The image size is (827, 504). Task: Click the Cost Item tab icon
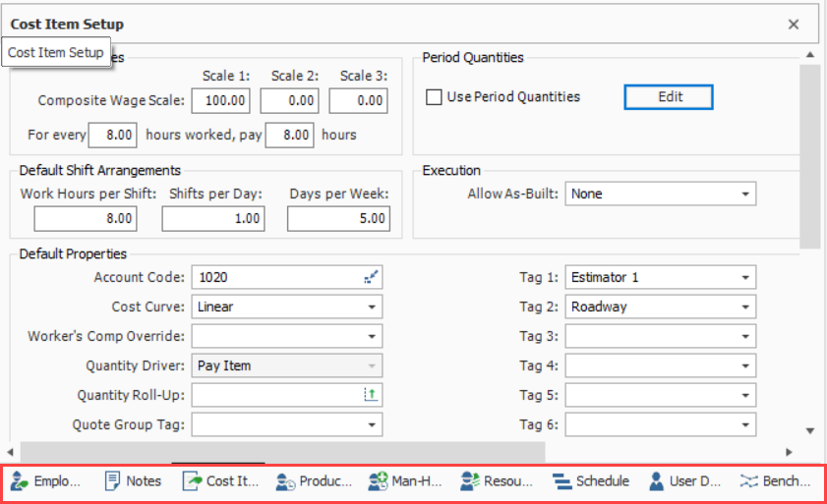[x=192, y=481]
